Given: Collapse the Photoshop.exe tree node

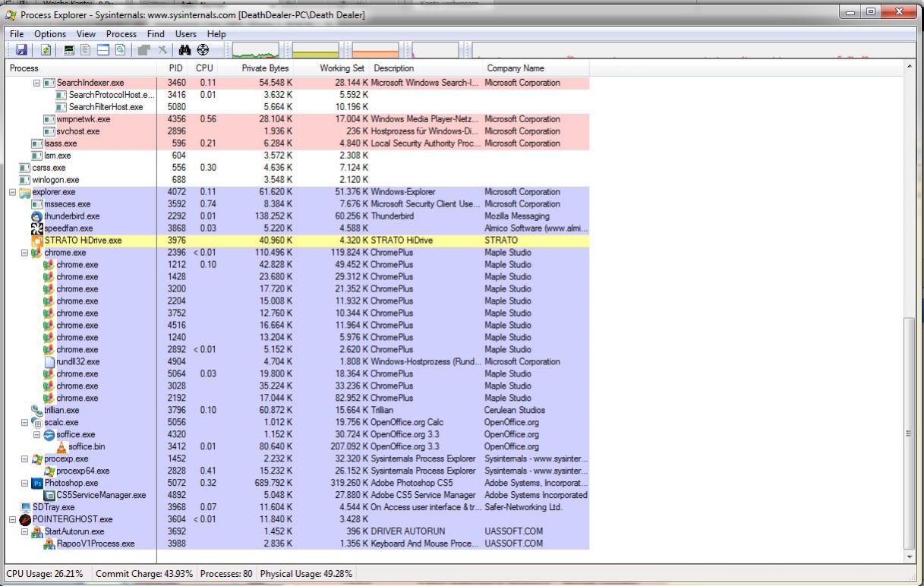Looking at the screenshot, I should [x=24, y=484].
